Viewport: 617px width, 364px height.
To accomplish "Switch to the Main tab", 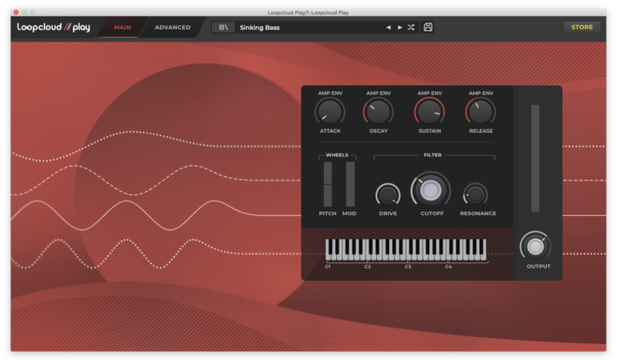I will 123,28.
